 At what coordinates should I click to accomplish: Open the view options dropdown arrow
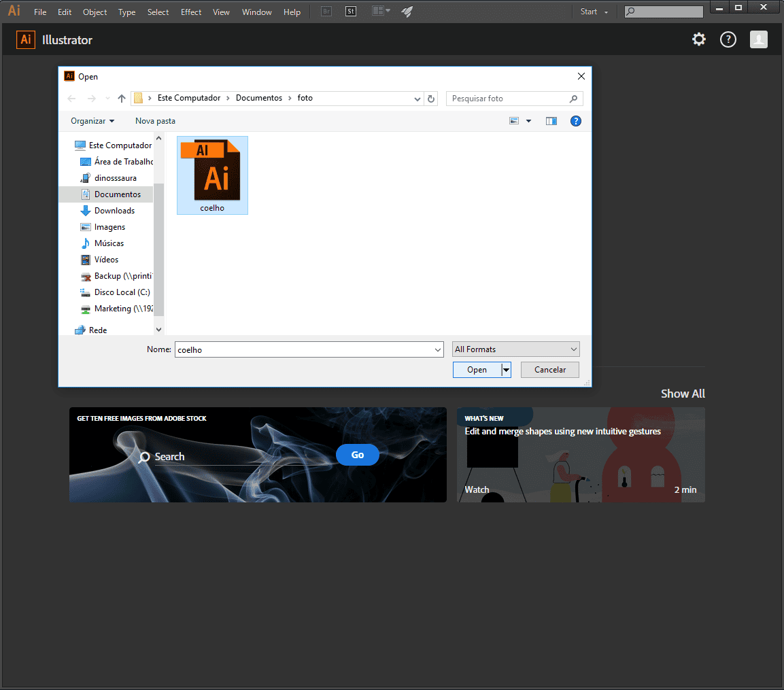(528, 121)
